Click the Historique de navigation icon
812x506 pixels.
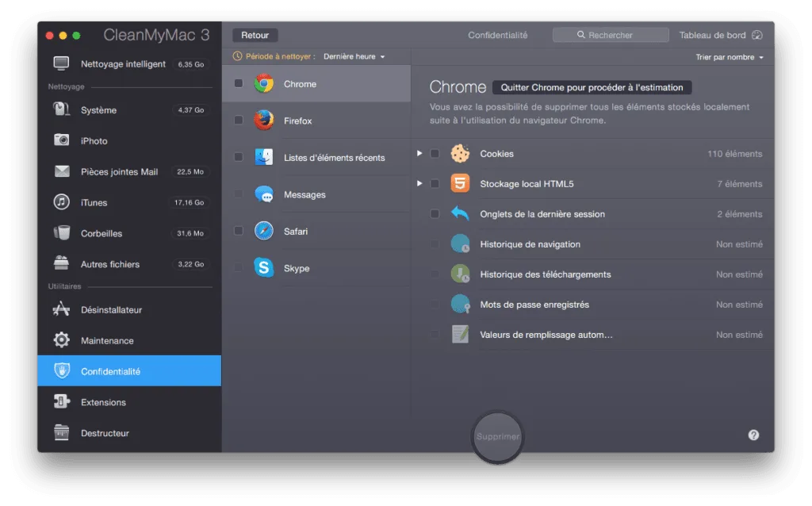click(x=460, y=243)
